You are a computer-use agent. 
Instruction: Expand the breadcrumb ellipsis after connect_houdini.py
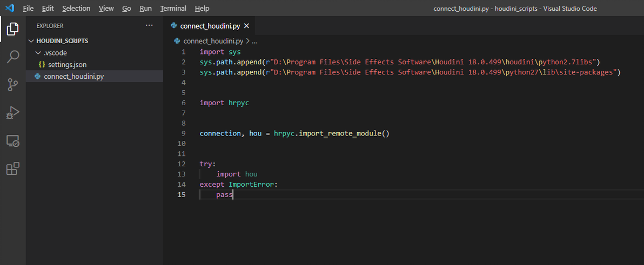(x=254, y=41)
